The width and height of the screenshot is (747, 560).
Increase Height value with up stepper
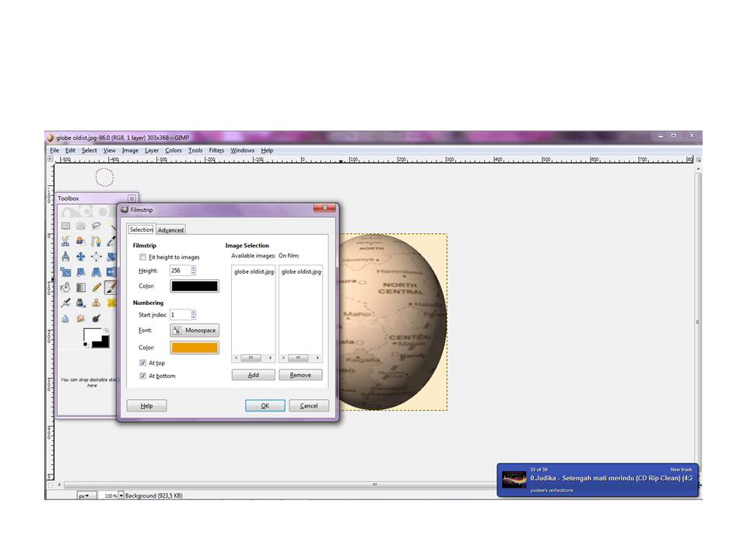[194, 268]
